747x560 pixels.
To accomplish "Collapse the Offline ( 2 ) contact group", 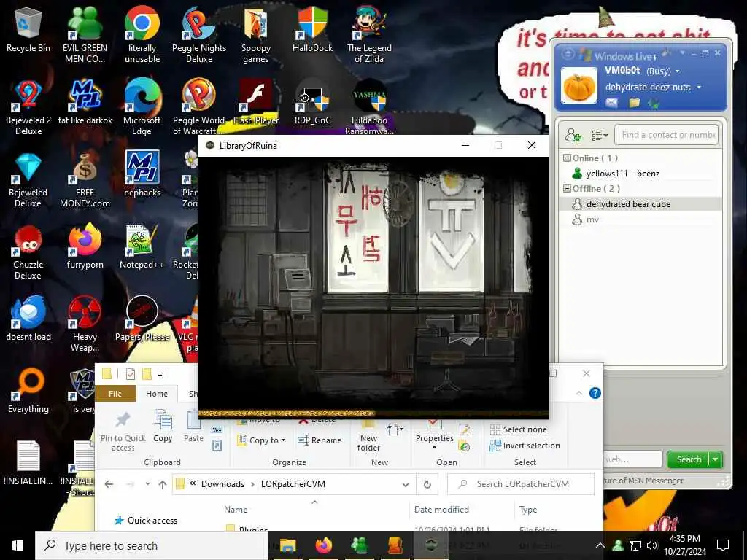I will coord(567,189).
